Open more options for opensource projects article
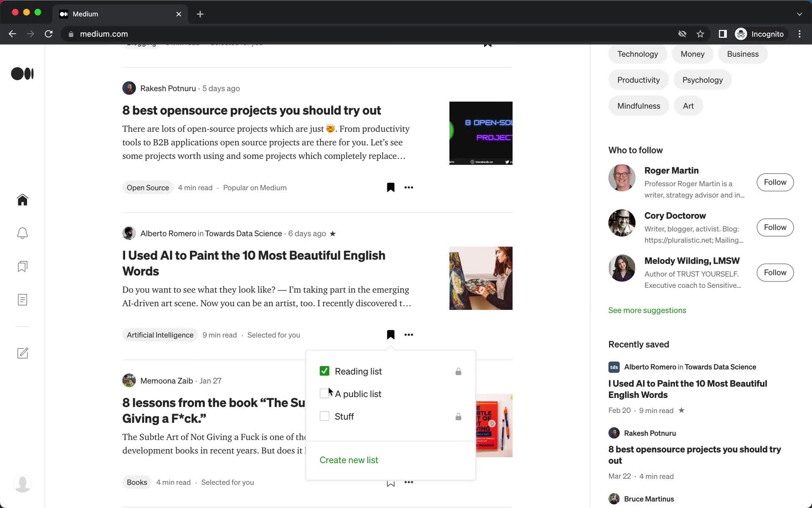812x508 pixels. pyautogui.click(x=409, y=188)
